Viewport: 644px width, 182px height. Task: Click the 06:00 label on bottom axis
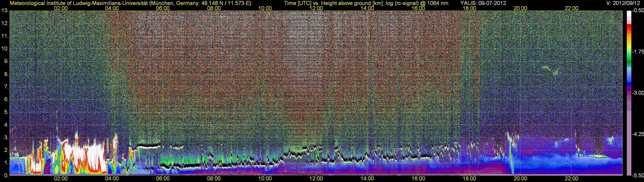(x=163, y=179)
